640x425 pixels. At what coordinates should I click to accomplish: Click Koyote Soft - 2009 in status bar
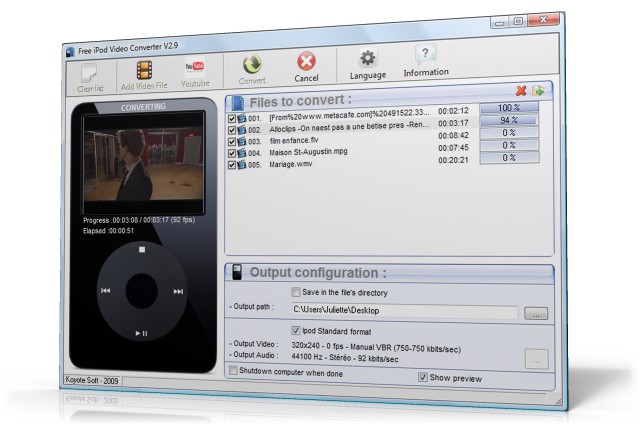click(x=92, y=380)
